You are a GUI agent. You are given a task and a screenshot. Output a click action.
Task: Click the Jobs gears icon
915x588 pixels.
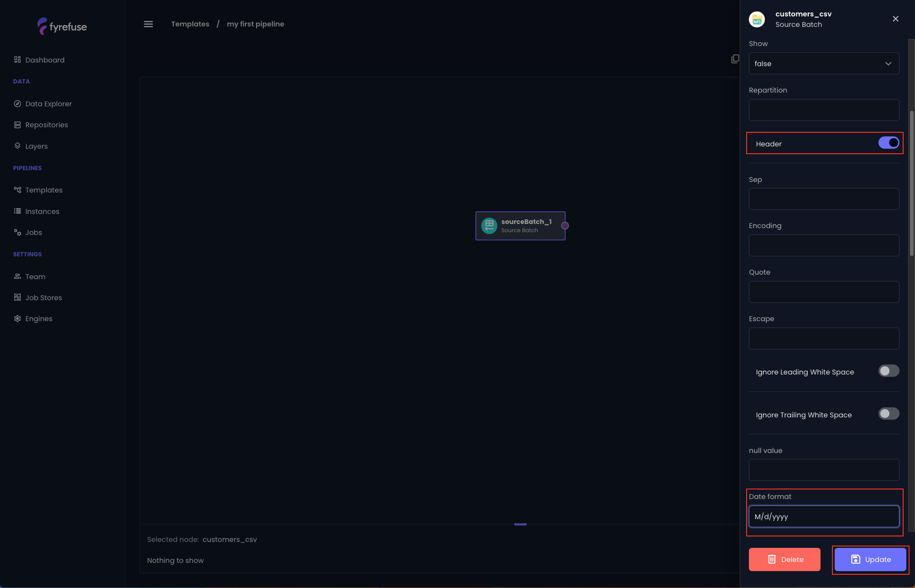(17, 232)
